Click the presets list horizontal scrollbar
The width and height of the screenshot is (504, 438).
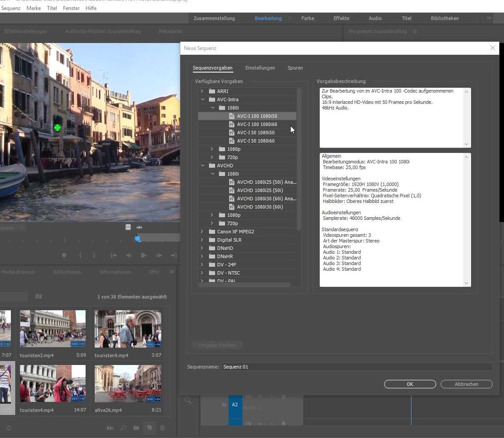(x=245, y=285)
